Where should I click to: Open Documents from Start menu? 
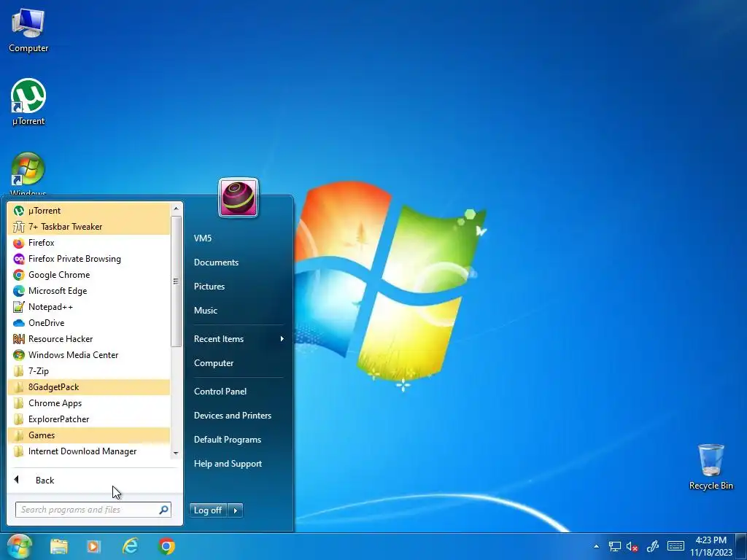point(216,262)
